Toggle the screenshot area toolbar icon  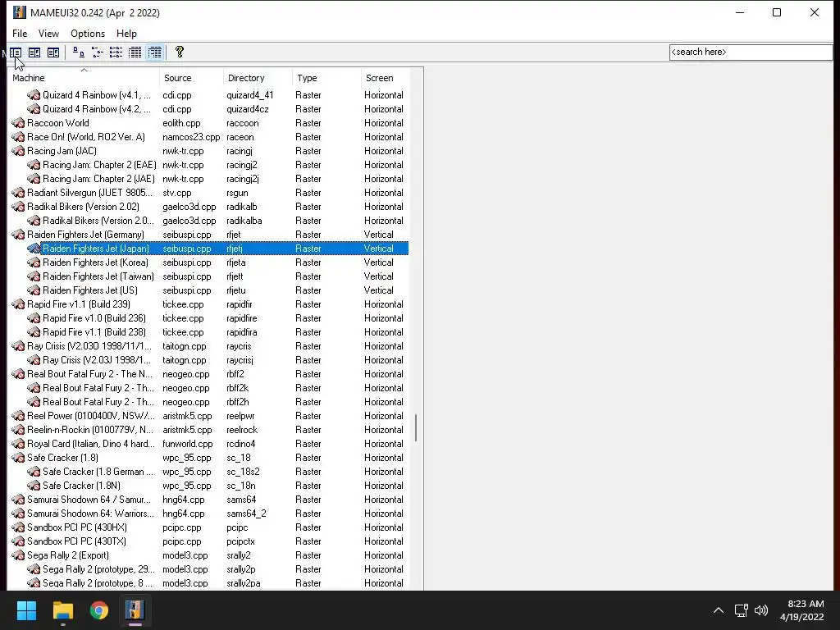[x=34, y=52]
